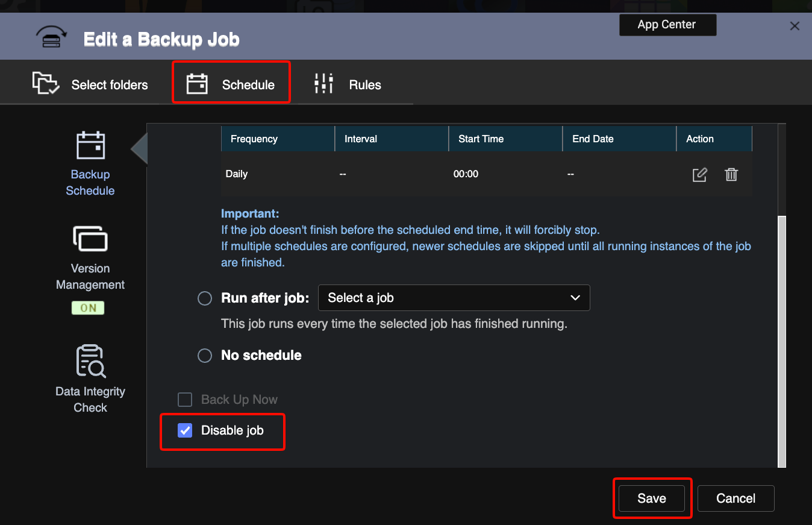Close the Edit a Backup Job dialog
Image resolution: width=812 pixels, height=525 pixels.
795,26
